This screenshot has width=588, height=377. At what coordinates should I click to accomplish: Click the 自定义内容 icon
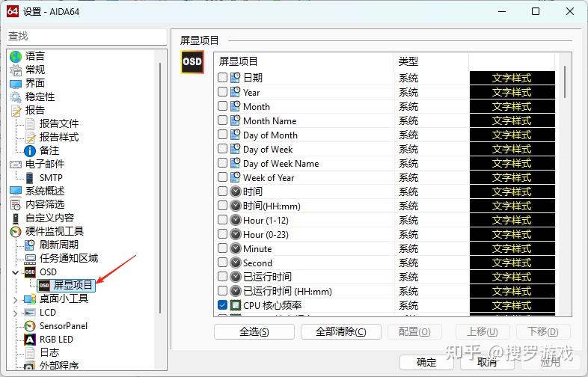click(16, 218)
